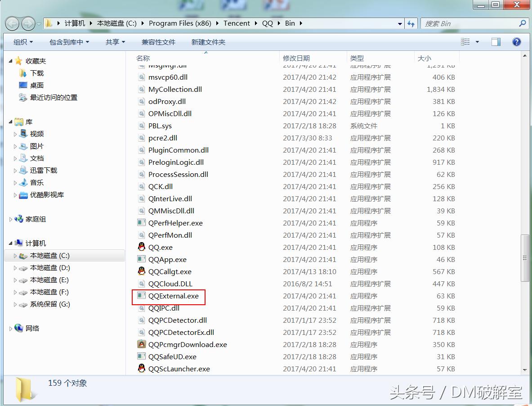The image size is (532, 406).
Task: Expand the 迅雷下载 library
Action: coord(15,171)
